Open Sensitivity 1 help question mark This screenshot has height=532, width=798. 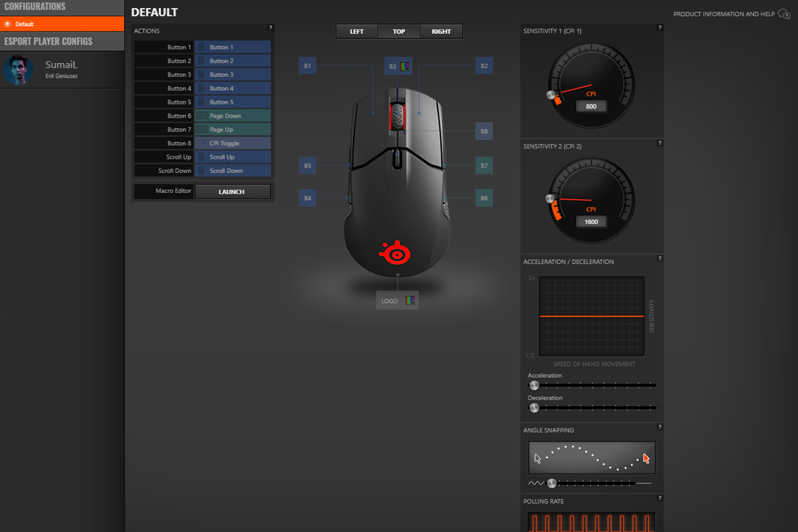click(660, 27)
